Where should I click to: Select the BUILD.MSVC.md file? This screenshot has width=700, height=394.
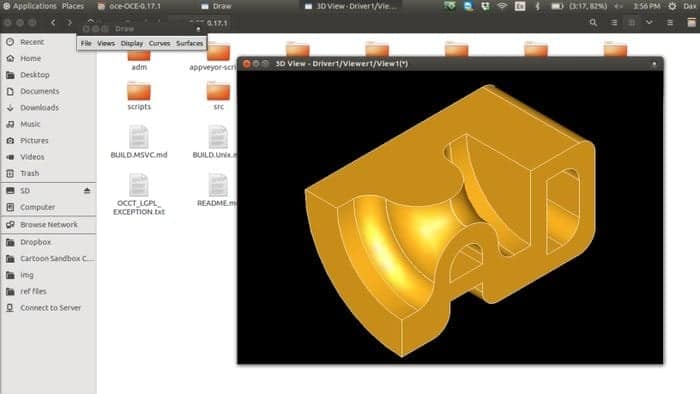[x=139, y=142]
